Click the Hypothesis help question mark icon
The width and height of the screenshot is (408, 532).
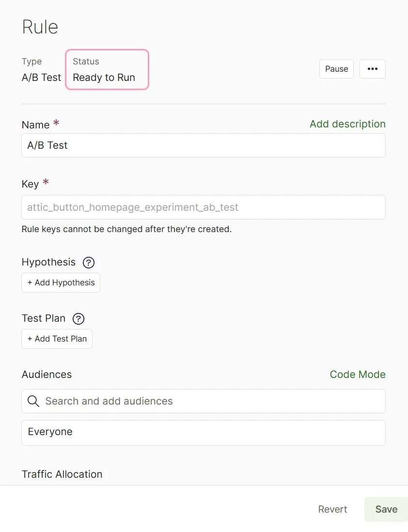(89, 262)
